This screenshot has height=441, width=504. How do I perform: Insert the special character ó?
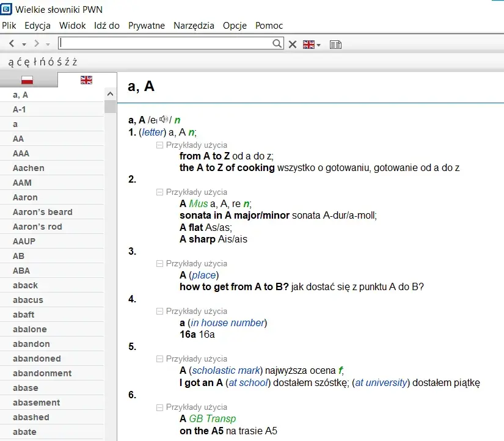[51, 62]
